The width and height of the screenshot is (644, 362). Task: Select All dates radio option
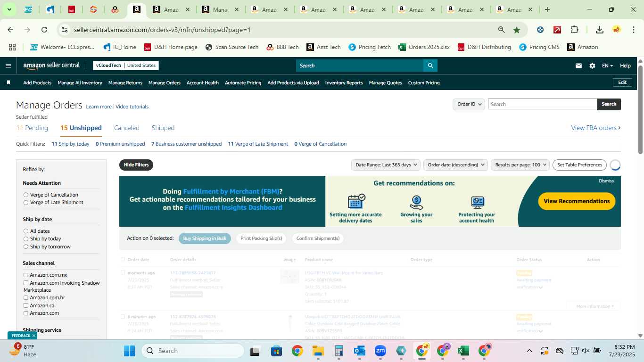click(x=26, y=231)
